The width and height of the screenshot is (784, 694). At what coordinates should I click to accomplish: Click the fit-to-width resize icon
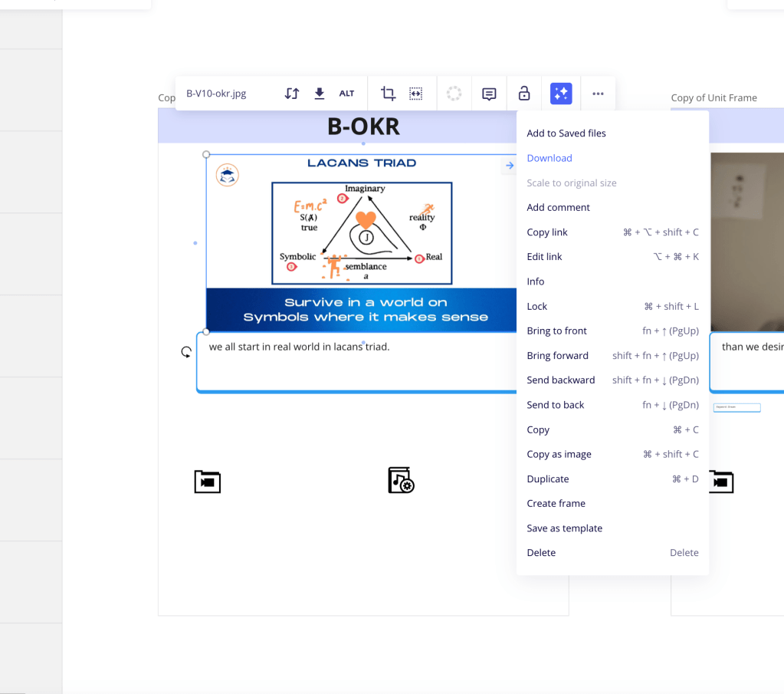click(415, 94)
